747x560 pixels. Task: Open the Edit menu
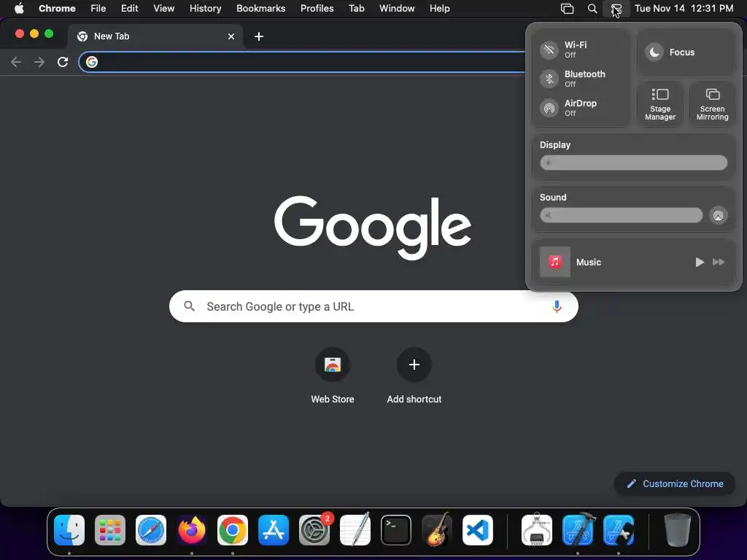pyautogui.click(x=130, y=9)
